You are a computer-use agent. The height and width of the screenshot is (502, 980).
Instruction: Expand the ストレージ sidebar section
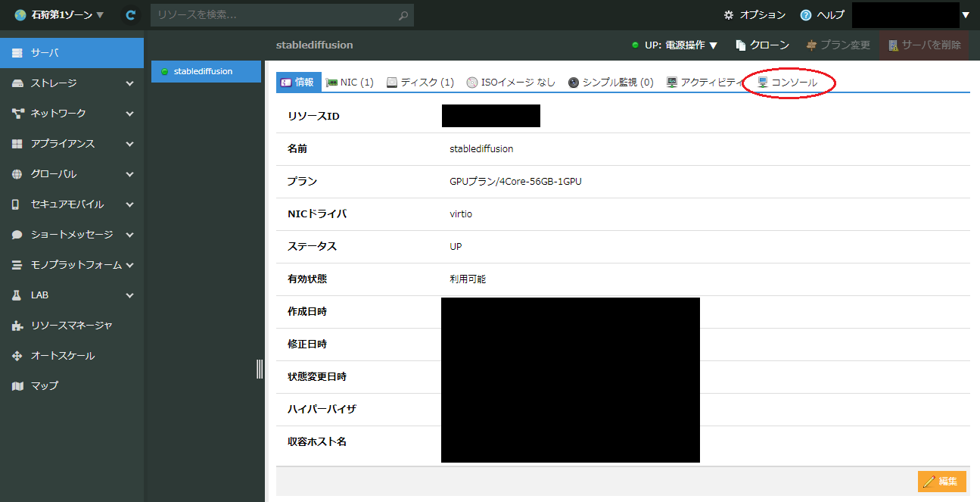click(71, 83)
